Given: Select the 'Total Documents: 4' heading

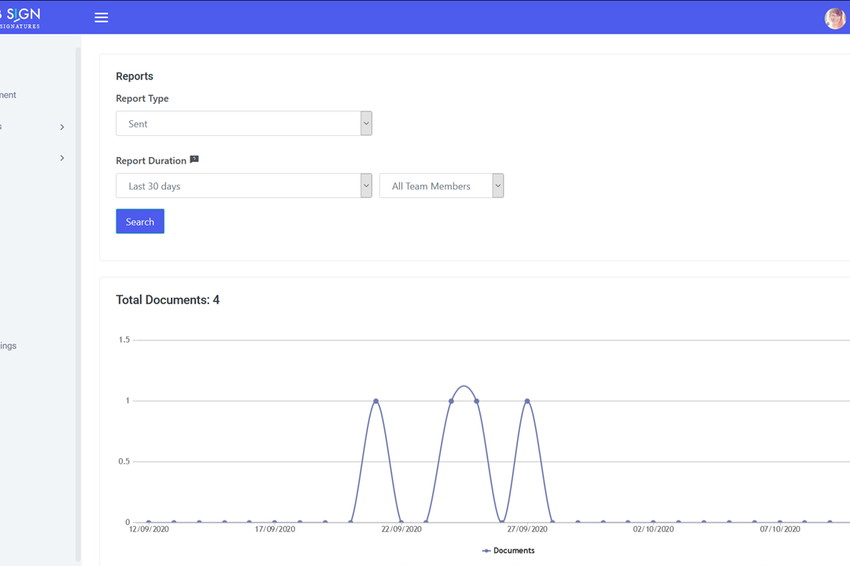Looking at the screenshot, I should pos(168,300).
